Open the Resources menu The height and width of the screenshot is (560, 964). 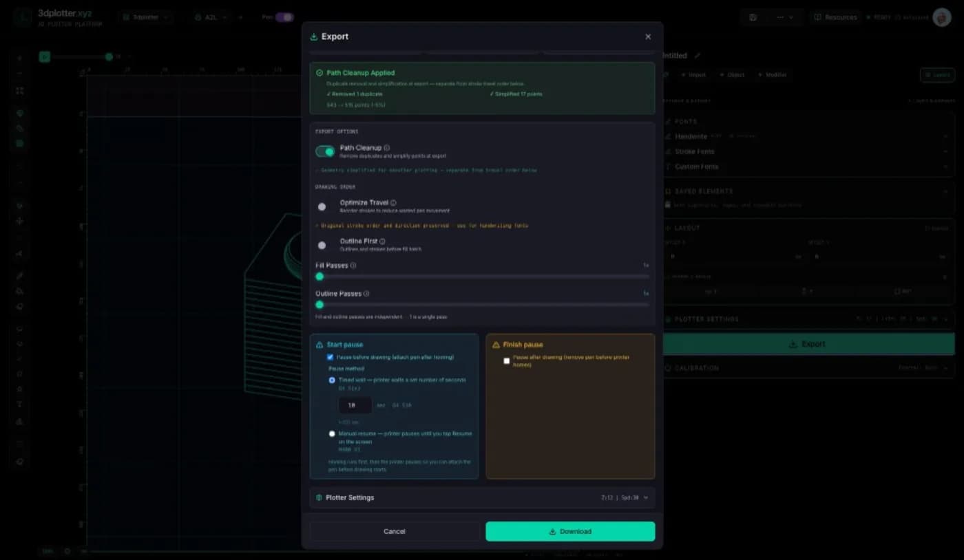click(835, 17)
